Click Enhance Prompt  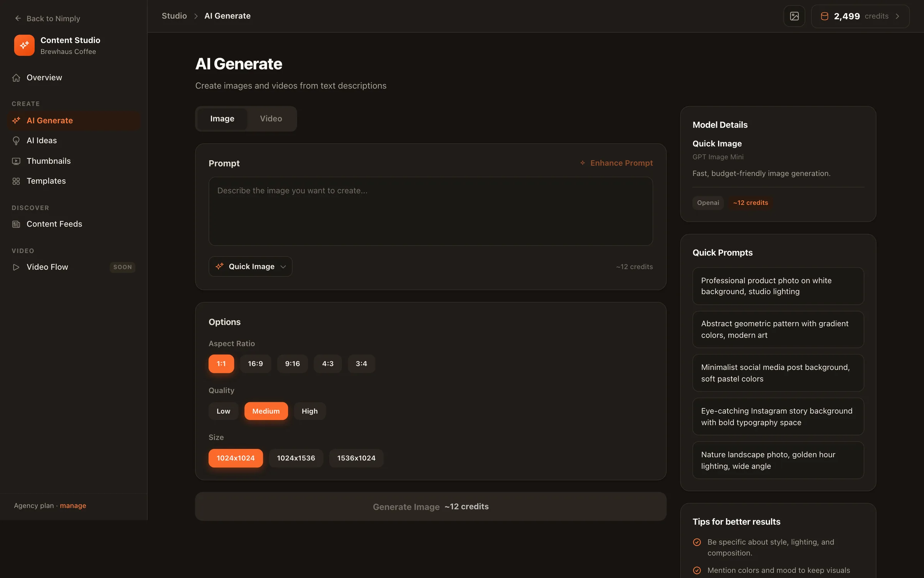[x=616, y=163]
